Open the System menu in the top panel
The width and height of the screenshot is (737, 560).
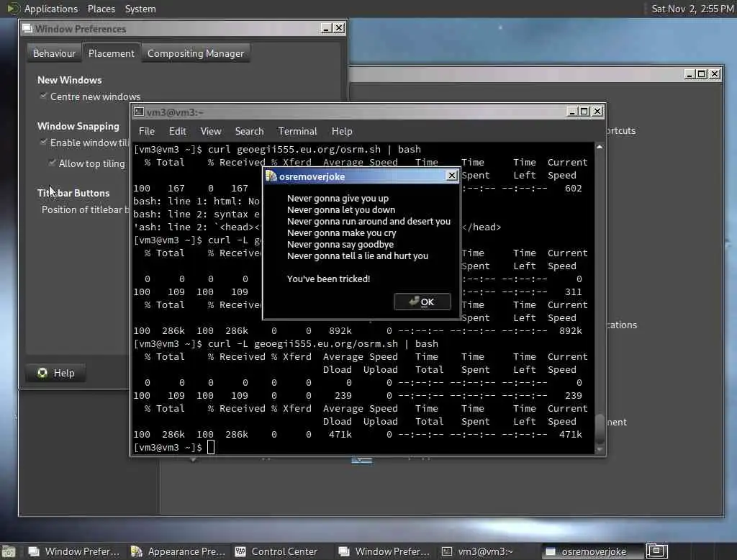point(140,9)
